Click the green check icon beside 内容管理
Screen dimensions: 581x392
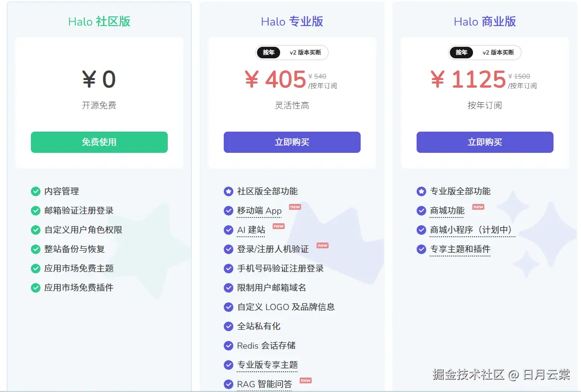click(36, 191)
